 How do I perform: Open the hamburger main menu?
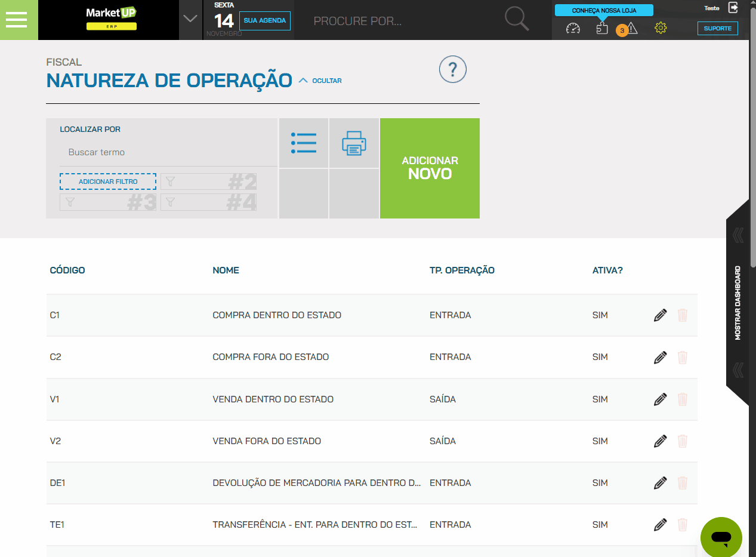pyautogui.click(x=16, y=20)
